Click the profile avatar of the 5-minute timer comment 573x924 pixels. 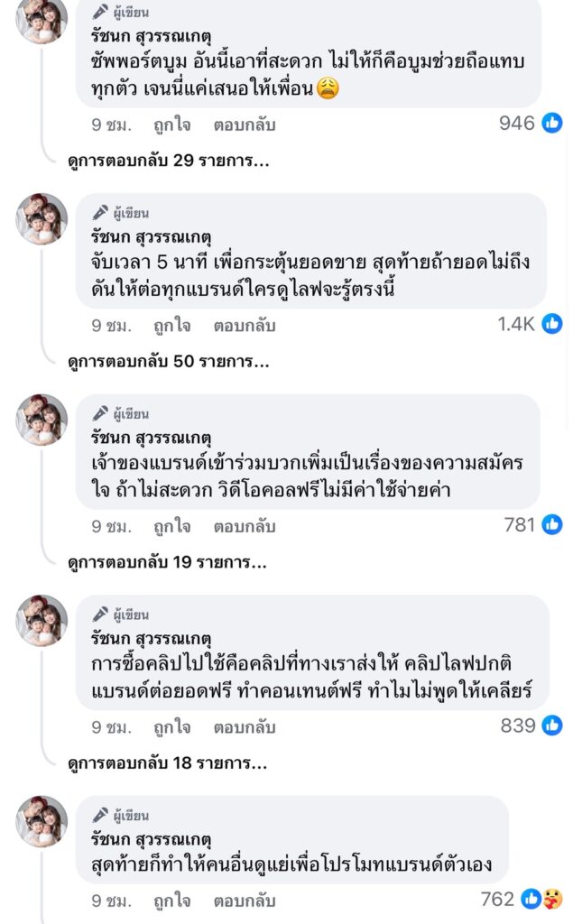pyautogui.click(x=42, y=219)
